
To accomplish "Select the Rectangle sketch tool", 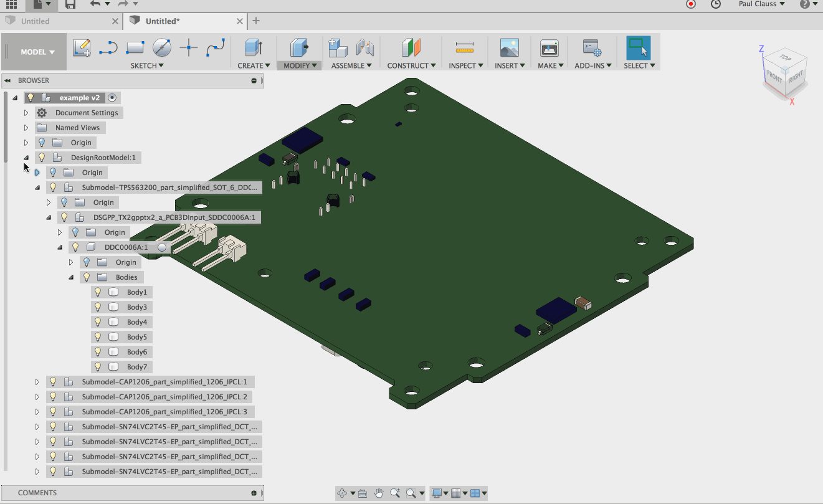I will (x=135, y=48).
